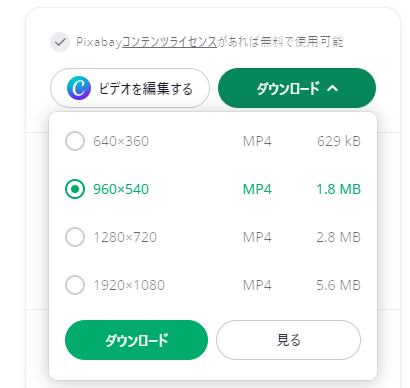Collapse menu via chevron on ダウンロード button

[x=332, y=88]
